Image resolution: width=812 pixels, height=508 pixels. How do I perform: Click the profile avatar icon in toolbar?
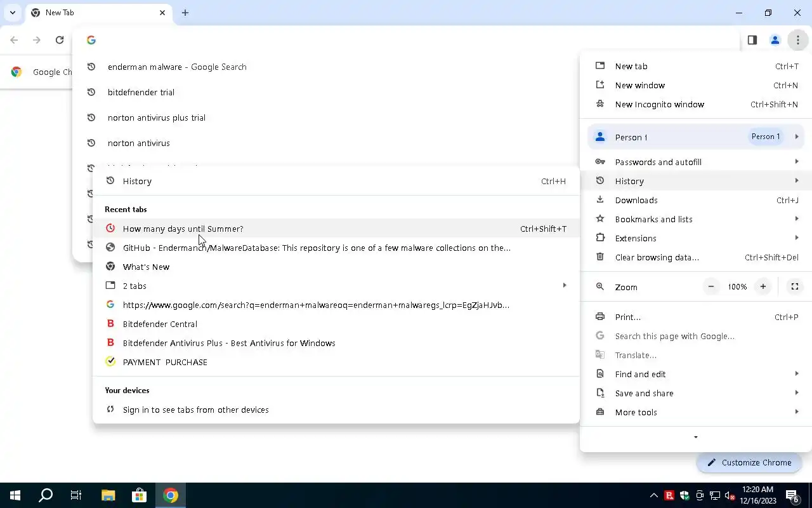point(775,40)
